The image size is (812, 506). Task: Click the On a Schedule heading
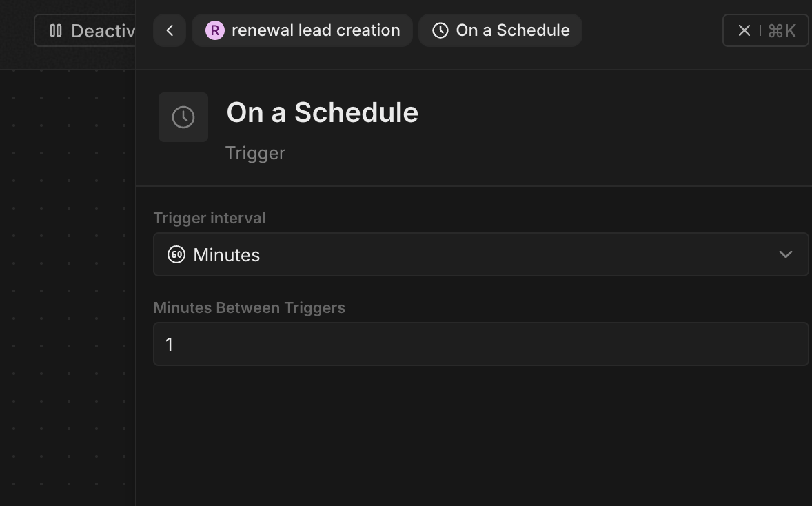[x=322, y=112]
